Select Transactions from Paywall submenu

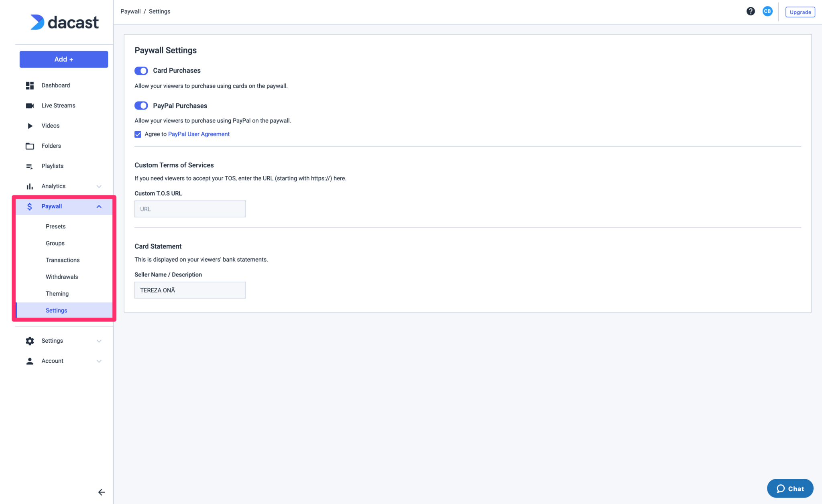point(62,260)
